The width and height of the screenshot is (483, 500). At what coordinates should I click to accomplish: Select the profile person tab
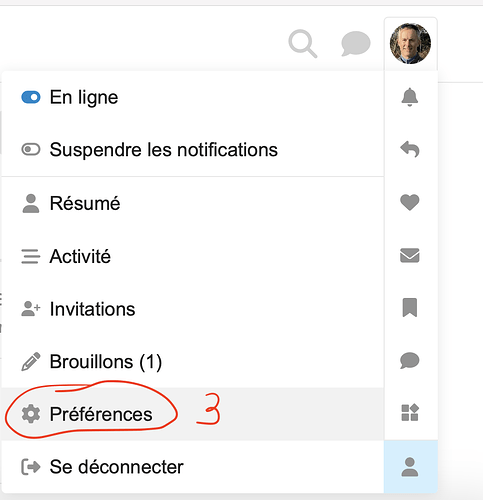click(410, 467)
